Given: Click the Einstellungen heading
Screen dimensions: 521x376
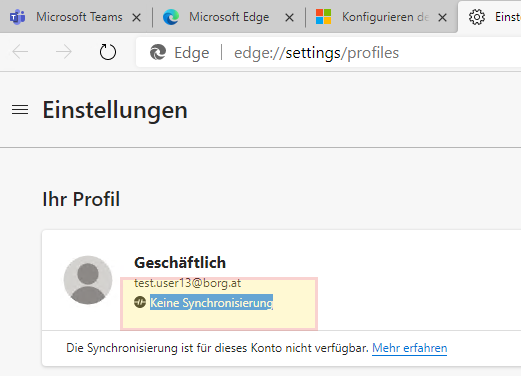Looking at the screenshot, I should click(115, 110).
